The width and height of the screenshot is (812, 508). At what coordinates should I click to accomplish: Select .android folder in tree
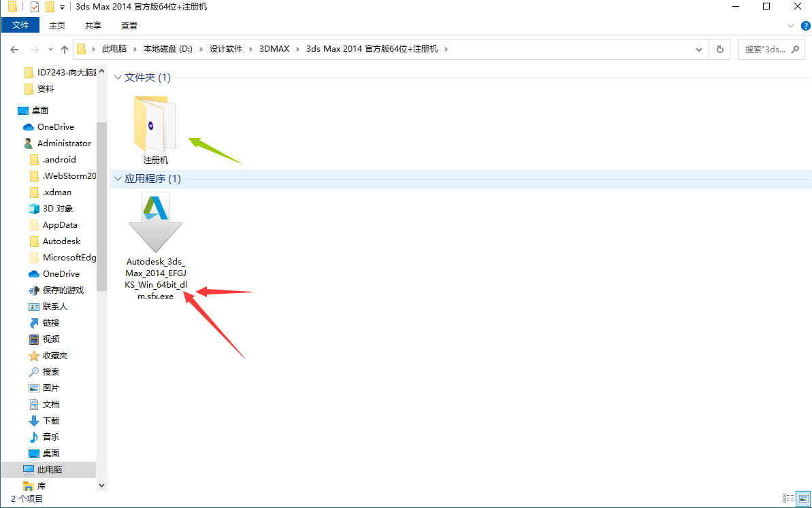pyautogui.click(x=53, y=160)
